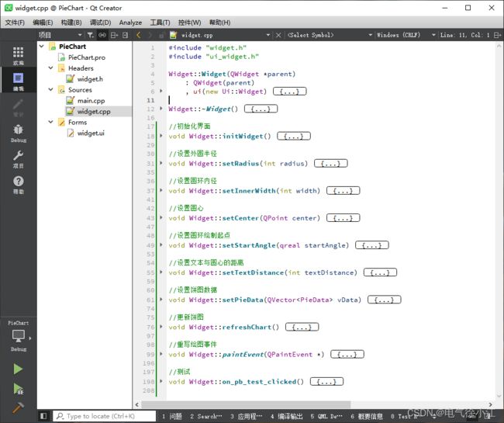Open widget.ui form file

pos(91,133)
